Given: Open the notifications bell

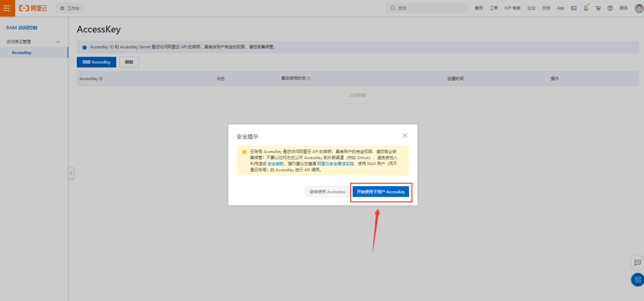Looking at the screenshot, I should [586, 8].
